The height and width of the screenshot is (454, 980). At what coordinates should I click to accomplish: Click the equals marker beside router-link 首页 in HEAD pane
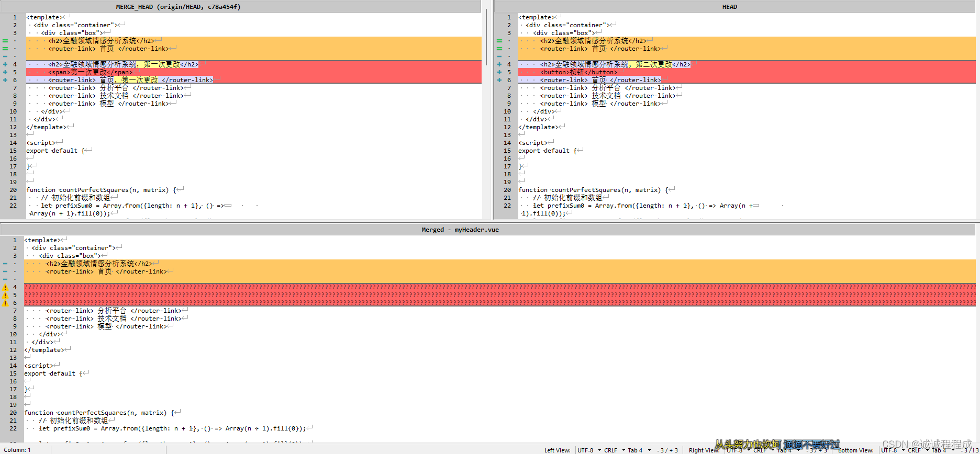point(499,49)
